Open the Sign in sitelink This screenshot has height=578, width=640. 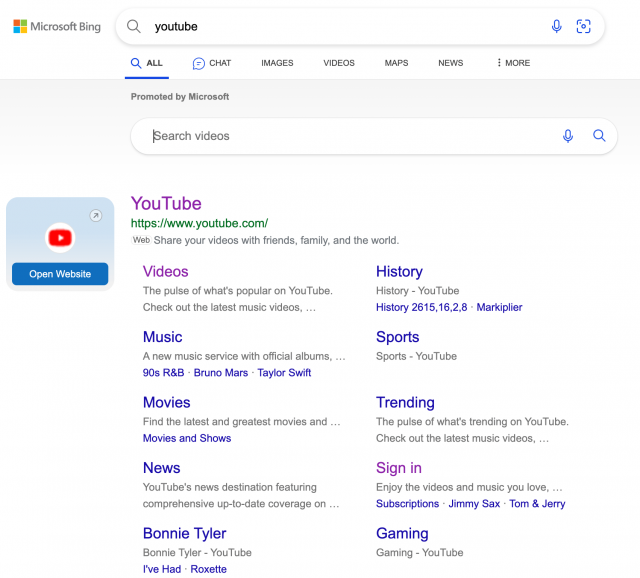pos(398,468)
